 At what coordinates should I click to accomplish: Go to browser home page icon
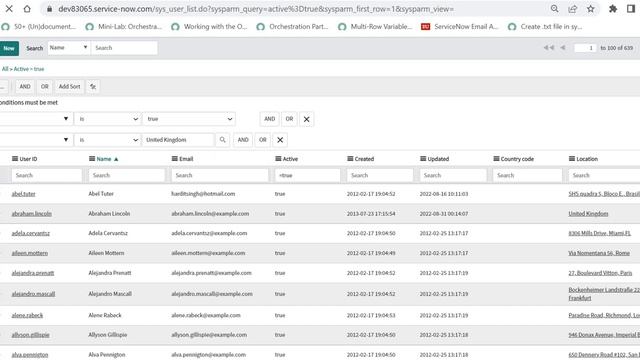point(27,9)
